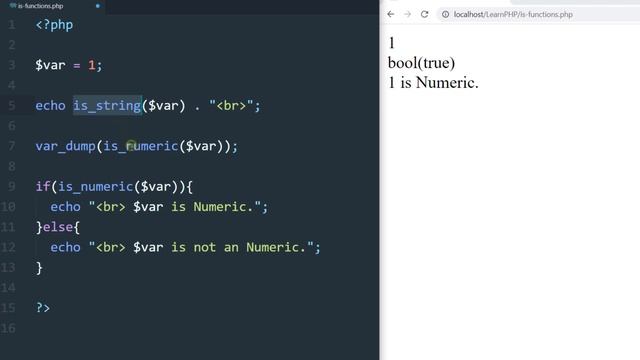Click the "<br>" string on line 5

tap(231, 106)
